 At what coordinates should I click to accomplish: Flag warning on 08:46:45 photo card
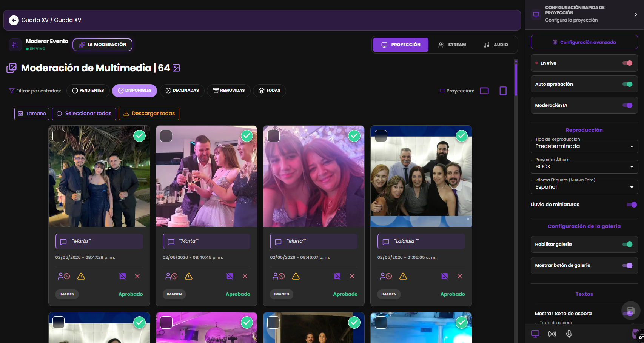(x=189, y=276)
